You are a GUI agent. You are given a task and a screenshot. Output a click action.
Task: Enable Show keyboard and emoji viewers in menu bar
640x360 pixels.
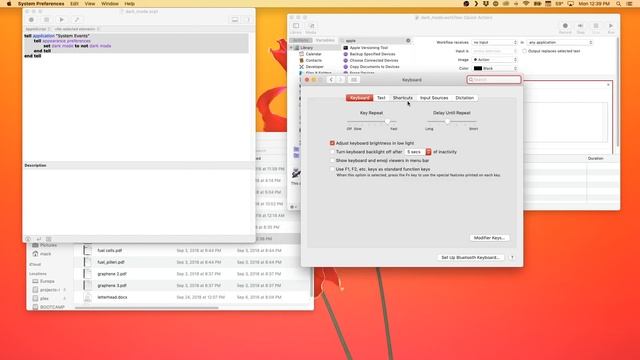[332, 160]
